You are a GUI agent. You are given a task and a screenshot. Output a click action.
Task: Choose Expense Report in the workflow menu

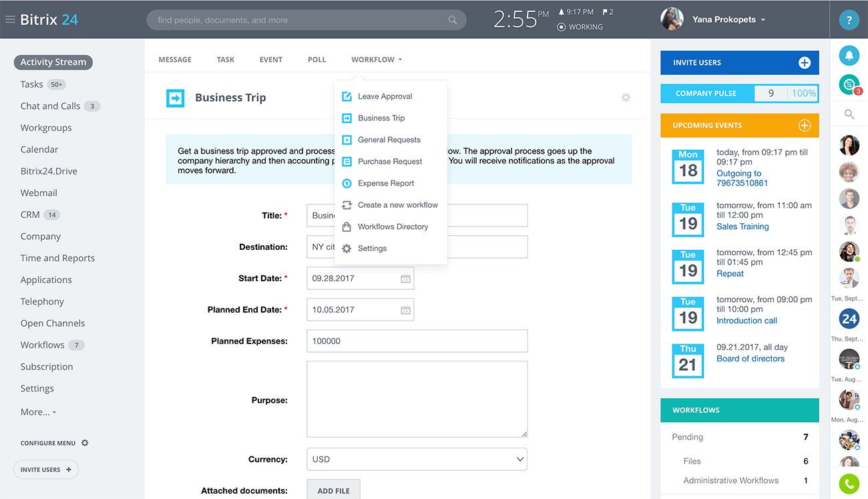point(386,183)
